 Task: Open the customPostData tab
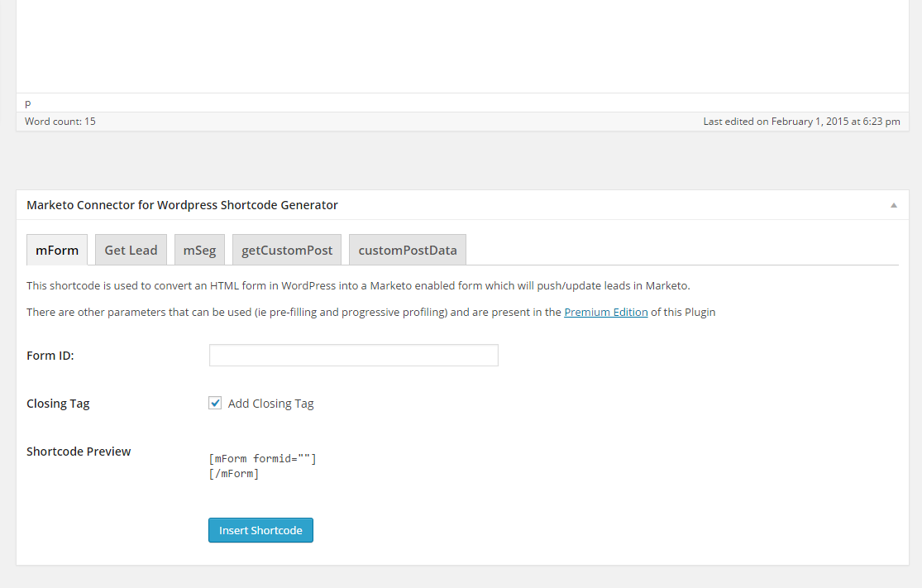[x=408, y=250]
